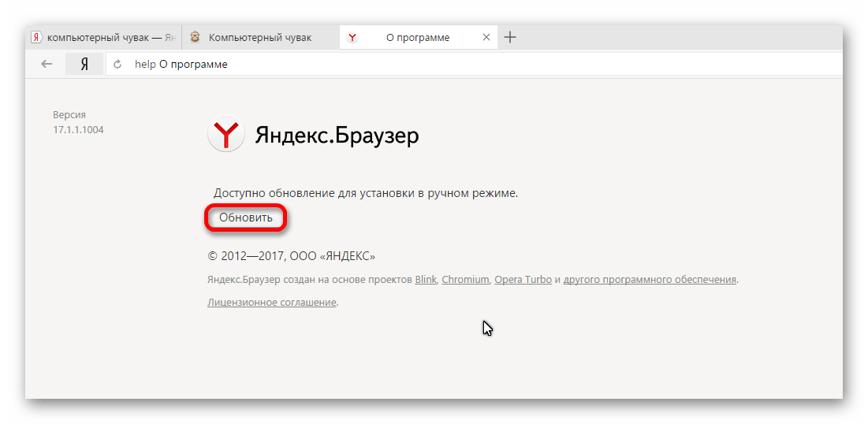
Task: Click the Доступно обновление message text
Action: (x=366, y=194)
